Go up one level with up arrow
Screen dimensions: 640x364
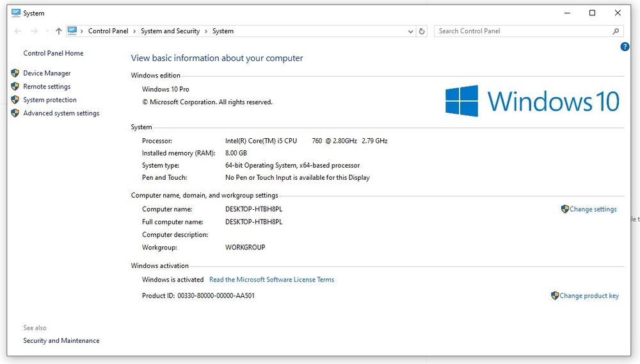pos(58,31)
